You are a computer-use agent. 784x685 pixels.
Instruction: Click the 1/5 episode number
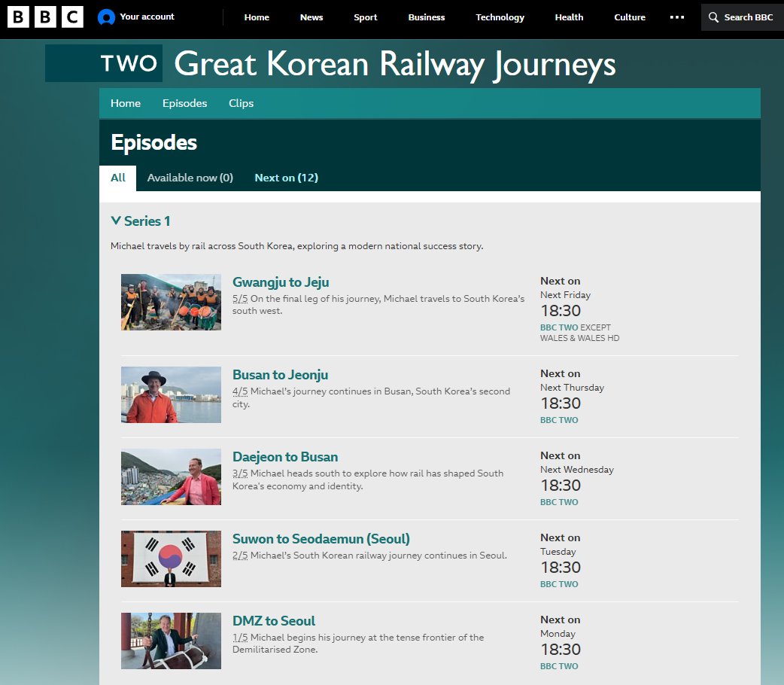coord(240,638)
